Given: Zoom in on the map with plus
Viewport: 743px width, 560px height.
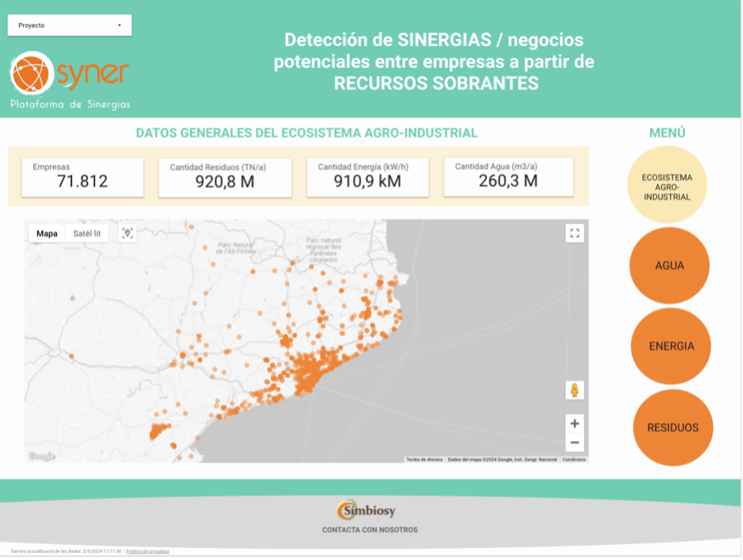Looking at the screenshot, I should click(x=575, y=423).
